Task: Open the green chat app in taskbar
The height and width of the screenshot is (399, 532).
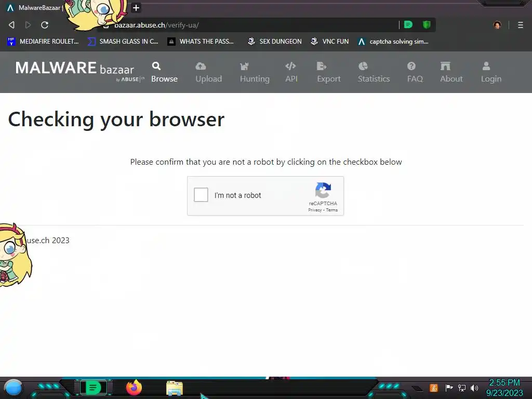Action: click(93, 388)
